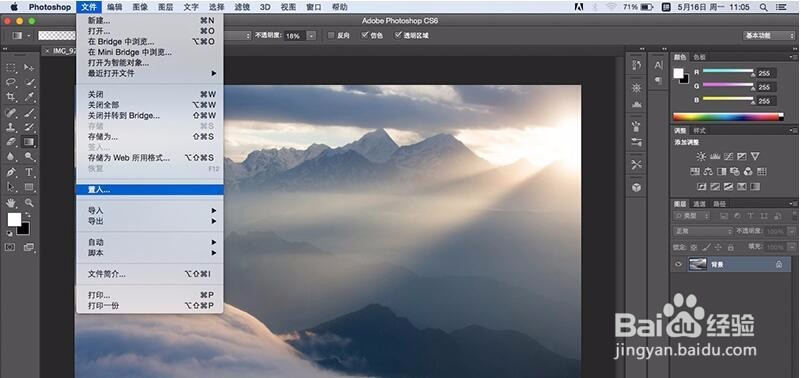The width and height of the screenshot is (801, 378).
Task: Select the Eraser tool
Action: point(11,142)
